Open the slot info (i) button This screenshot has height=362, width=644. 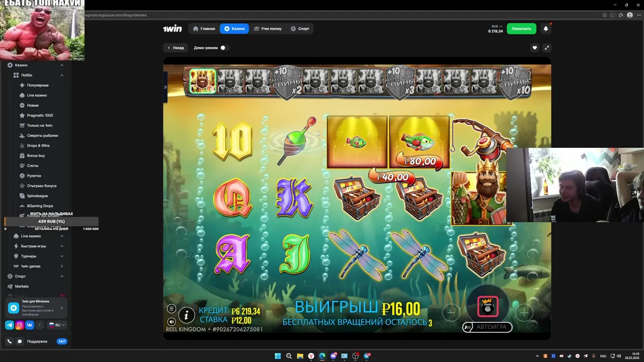187,315
